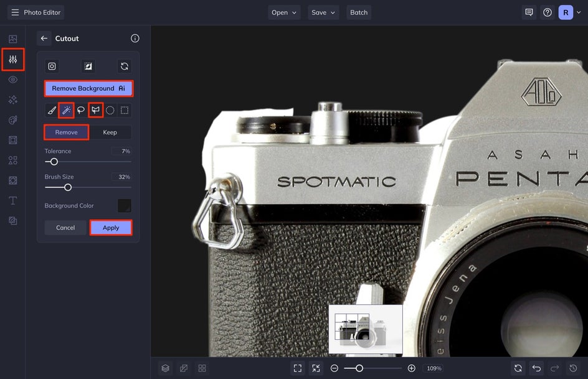This screenshot has width=588, height=379.
Task: Go back from the Cutout panel
Action: tap(44, 38)
